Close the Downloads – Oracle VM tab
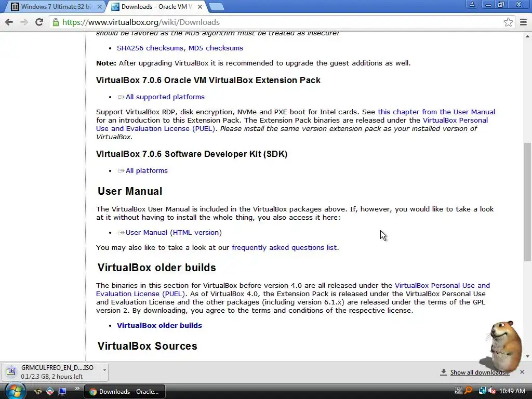 pyautogui.click(x=200, y=7)
